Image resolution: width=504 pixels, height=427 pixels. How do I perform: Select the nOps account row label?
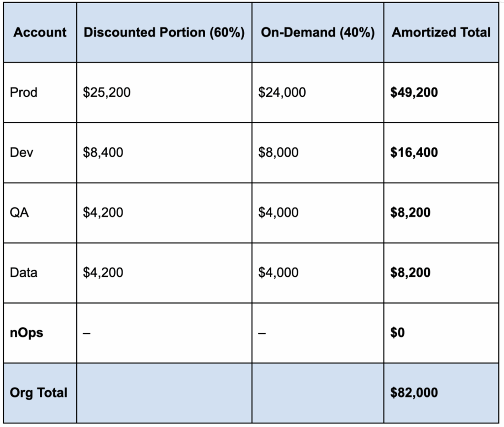[x=26, y=333]
